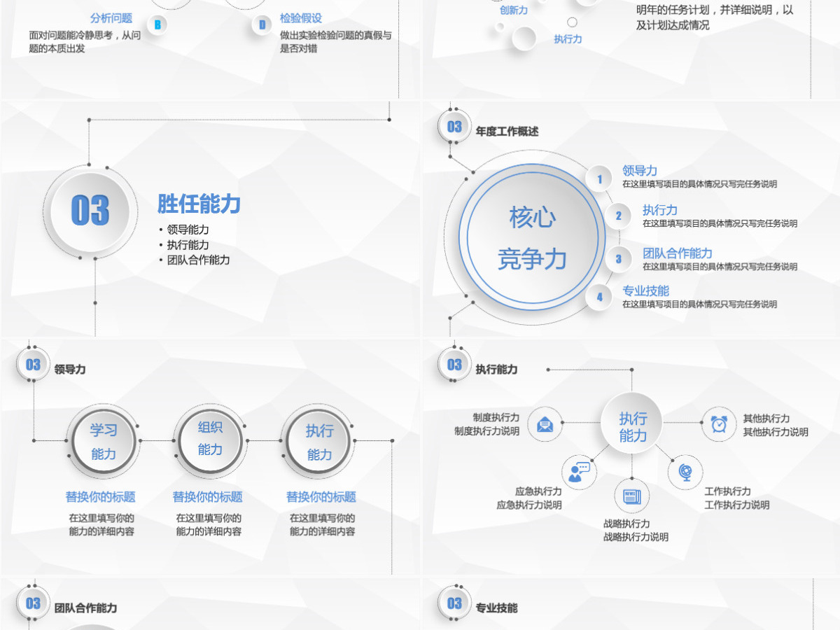Click the 应急执行力说明 text
Image resolution: width=840 pixels, height=630 pixels.
pos(528,505)
